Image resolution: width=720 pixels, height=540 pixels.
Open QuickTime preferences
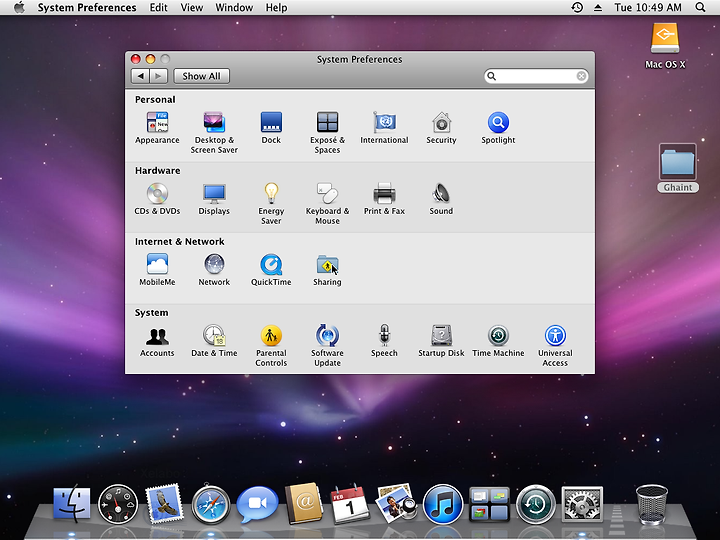tap(271, 270)
